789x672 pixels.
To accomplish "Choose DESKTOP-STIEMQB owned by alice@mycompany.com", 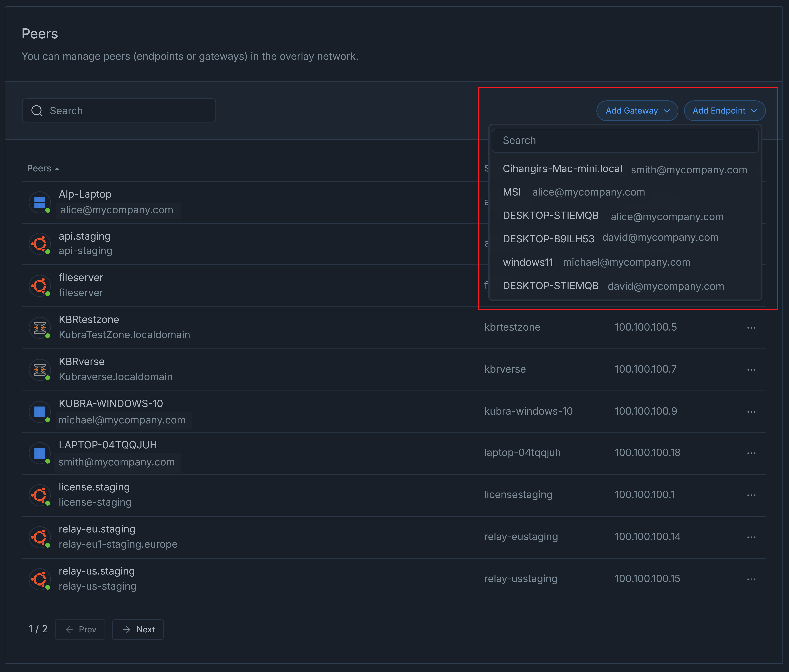I will pyautogui.click(x=625, y=216).
